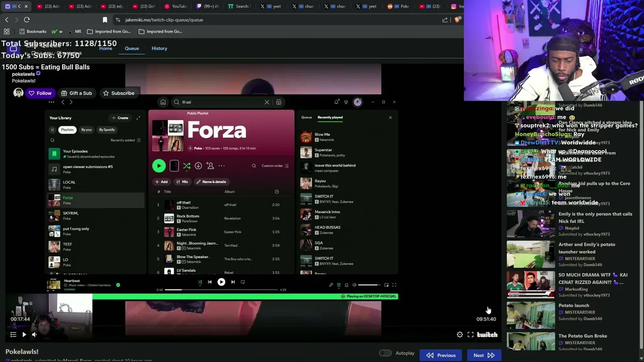The image size is (644, 362).
Task: Seek in the Spotify song progress bar
Action: coord(221,290)
